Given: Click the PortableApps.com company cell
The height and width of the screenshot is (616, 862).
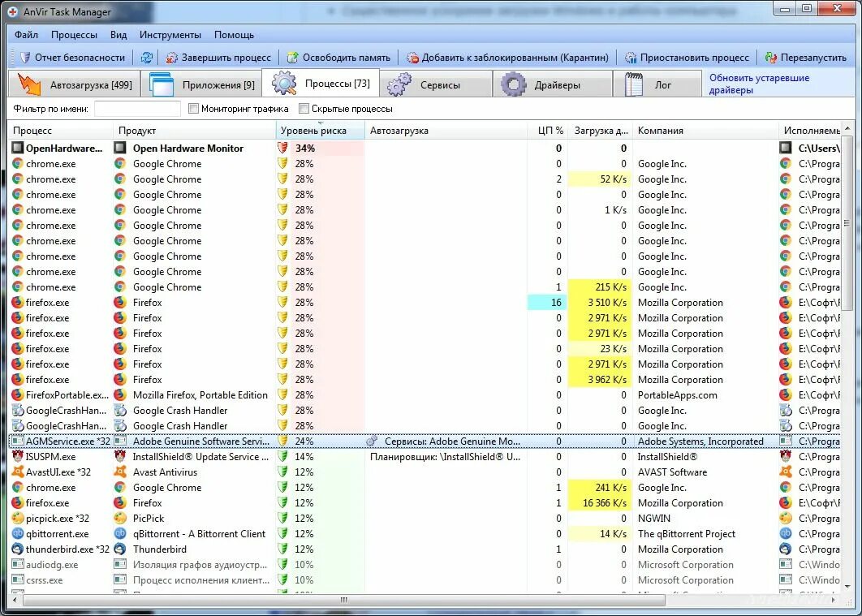Looking at the screenshot, I should [x=677, y=395].
